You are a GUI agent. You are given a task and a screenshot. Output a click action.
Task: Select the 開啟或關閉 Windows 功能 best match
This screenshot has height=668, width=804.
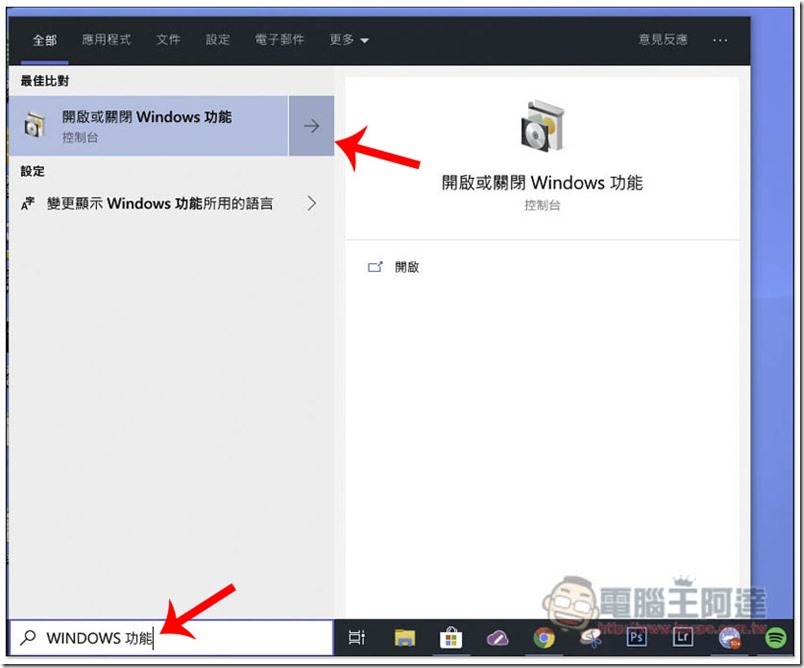pyautogui.click(x=148, y=126)
